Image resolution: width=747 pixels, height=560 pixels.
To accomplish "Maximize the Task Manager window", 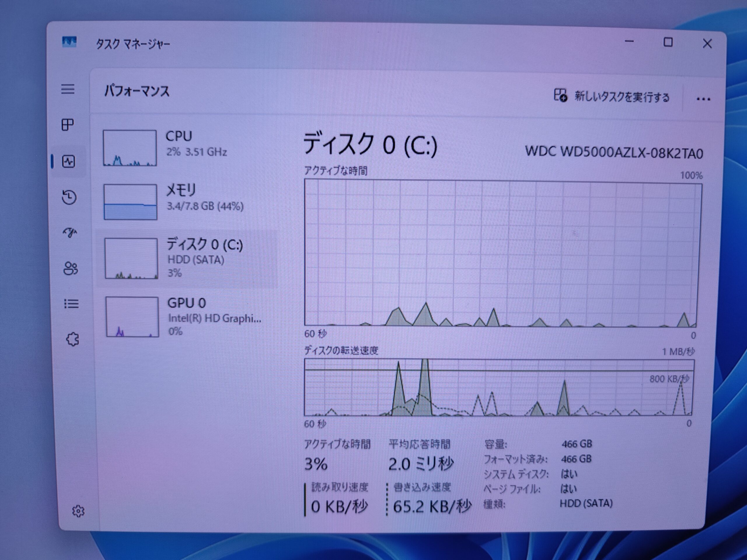I will pos(668,42).
